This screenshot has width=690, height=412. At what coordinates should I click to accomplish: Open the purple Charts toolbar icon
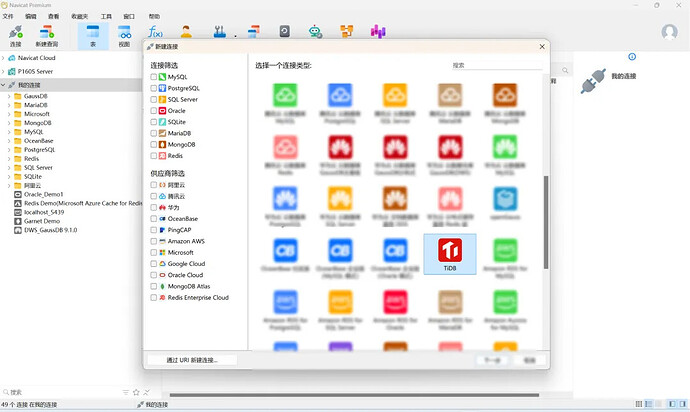(x=378, y=32)
